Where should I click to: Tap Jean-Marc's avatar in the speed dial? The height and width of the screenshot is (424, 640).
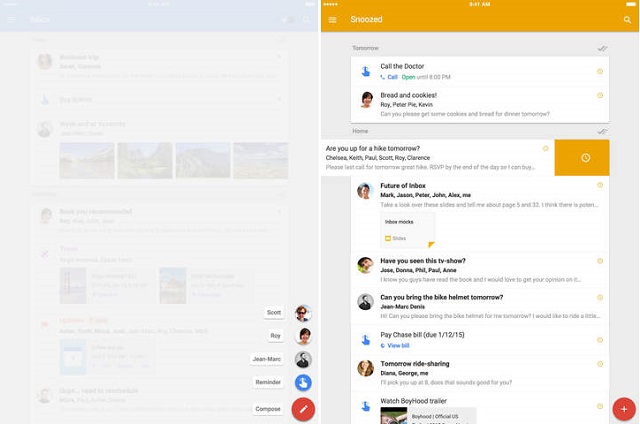pos(303,360)
